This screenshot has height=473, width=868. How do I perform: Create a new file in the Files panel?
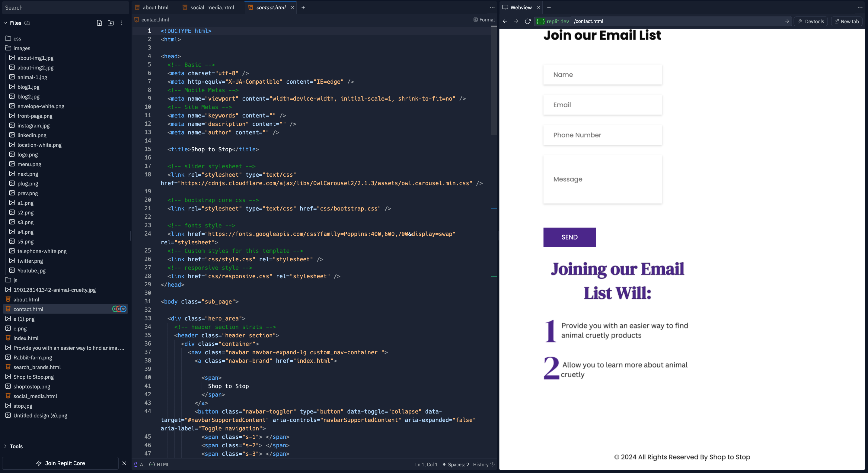pos(99,23)
